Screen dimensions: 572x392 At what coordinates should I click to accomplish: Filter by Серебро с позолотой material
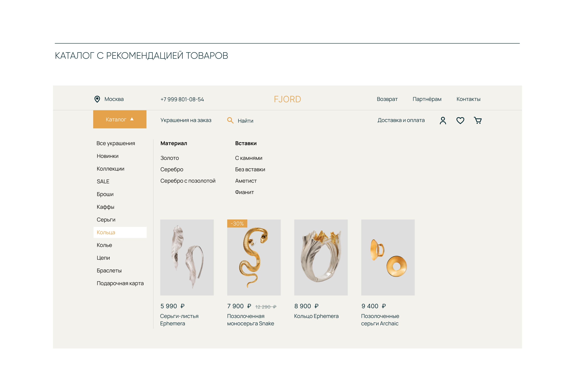[x=188, y=181]
